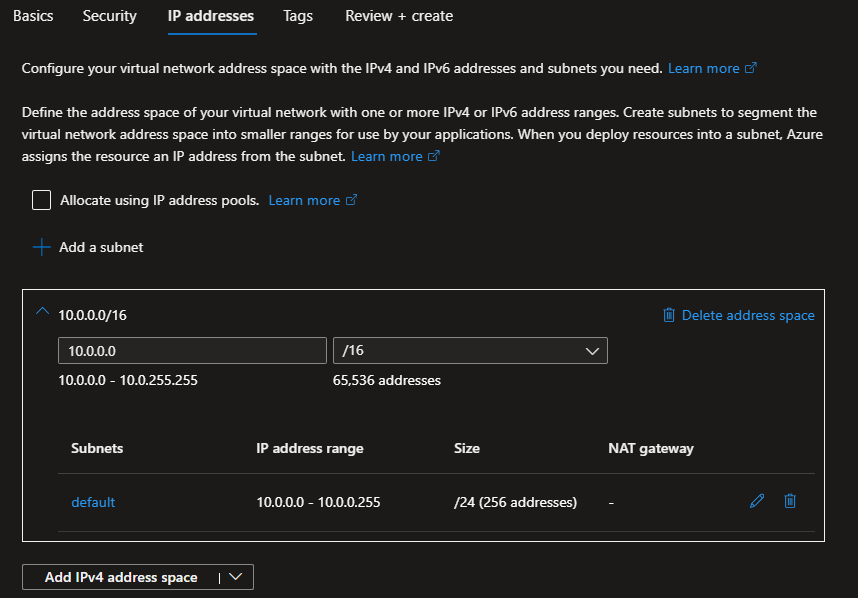Go to the Tags tab
Image resolution: width=858 pixels, height=598 pixels.
(298, 16)
